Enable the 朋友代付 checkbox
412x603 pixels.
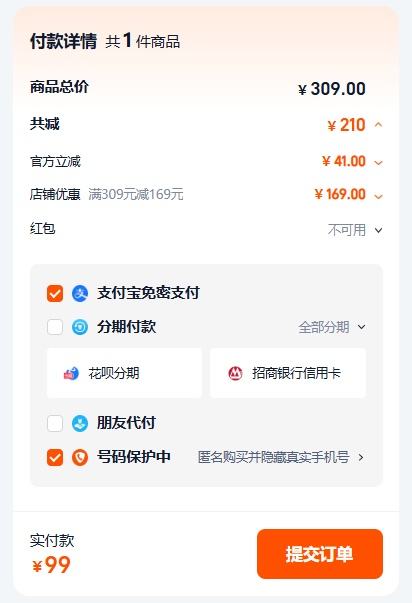tap(55, 423)
